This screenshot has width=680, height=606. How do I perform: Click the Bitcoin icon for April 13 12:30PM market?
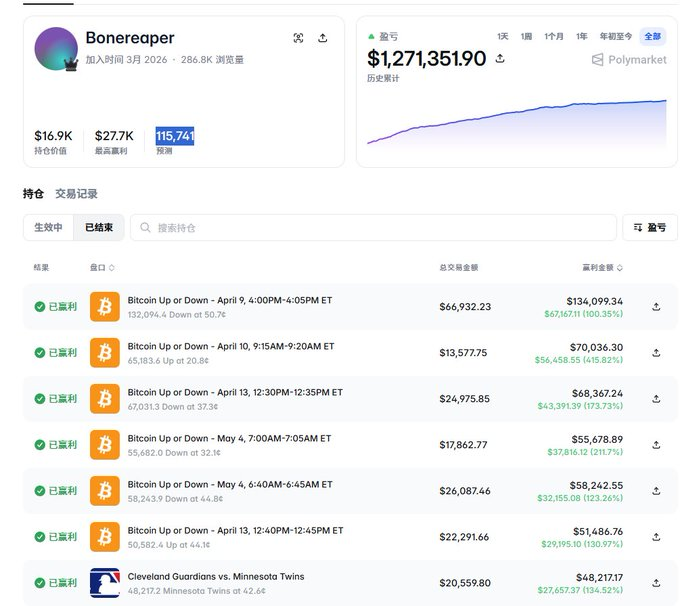[105, 399]
